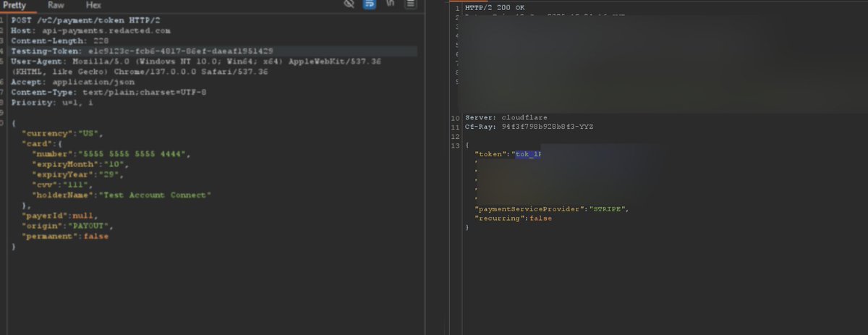Toggle the show non-printable characters \n icon
The image size is (868, 335).
pos(390,4)
